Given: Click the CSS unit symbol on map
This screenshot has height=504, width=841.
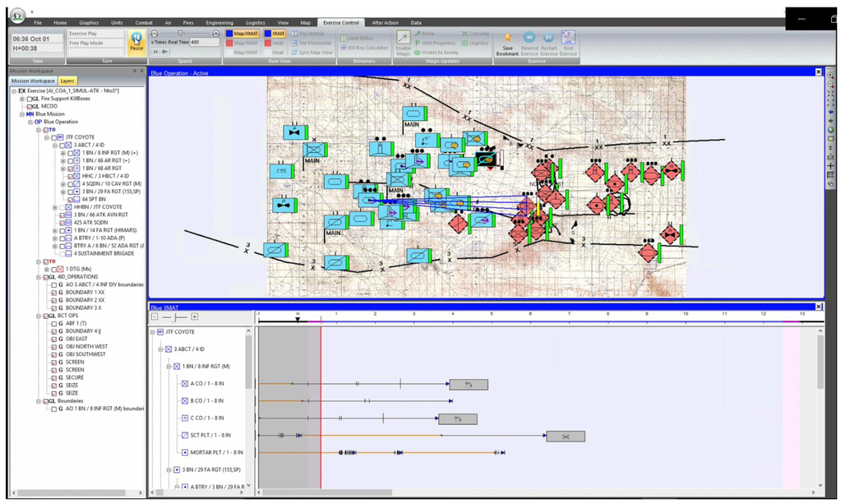Looking at the screenshot, I should 281,171.
